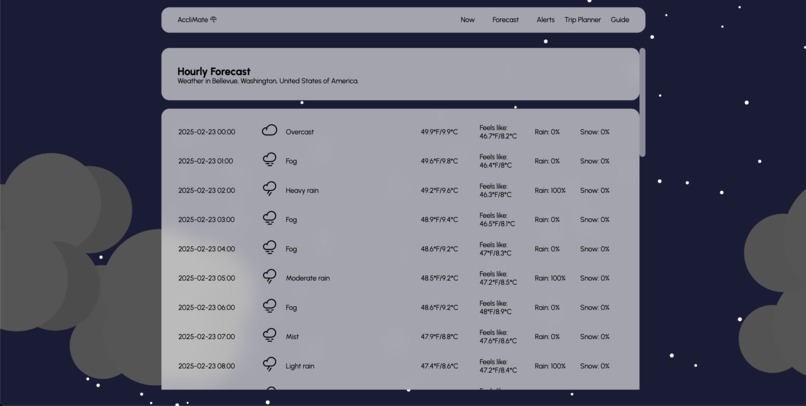Select the 2025-02-23 08:00 timestamp
This screenshot has height=406, width=806.
click(207, 366)
